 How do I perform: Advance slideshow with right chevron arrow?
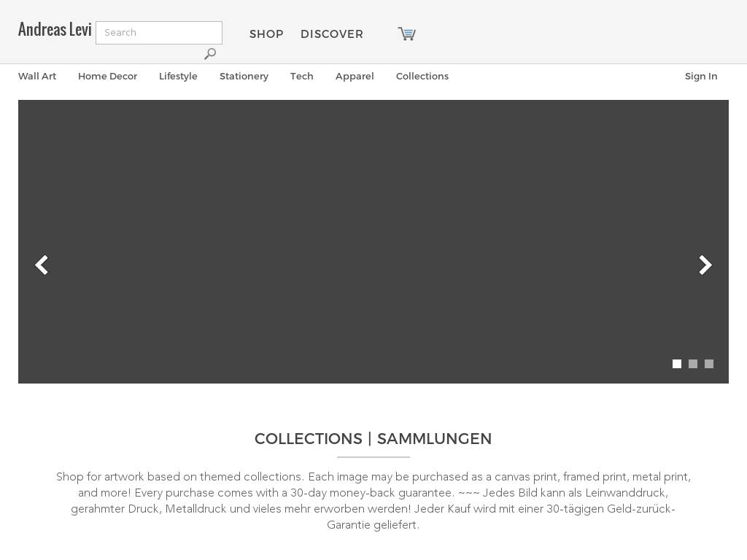point(705,265)
